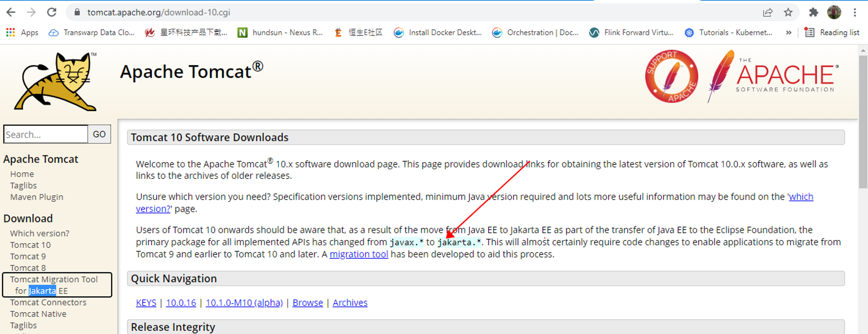This screenshot has width=868, height=334.
Task: Open the migration tool link
Action: click(x=359, y=254)
